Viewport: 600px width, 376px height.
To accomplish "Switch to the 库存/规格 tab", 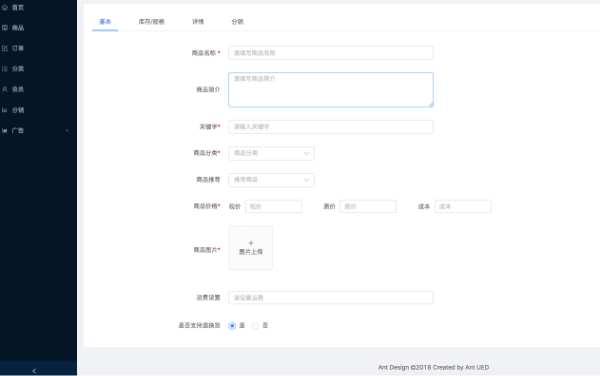I will point(152,22).
